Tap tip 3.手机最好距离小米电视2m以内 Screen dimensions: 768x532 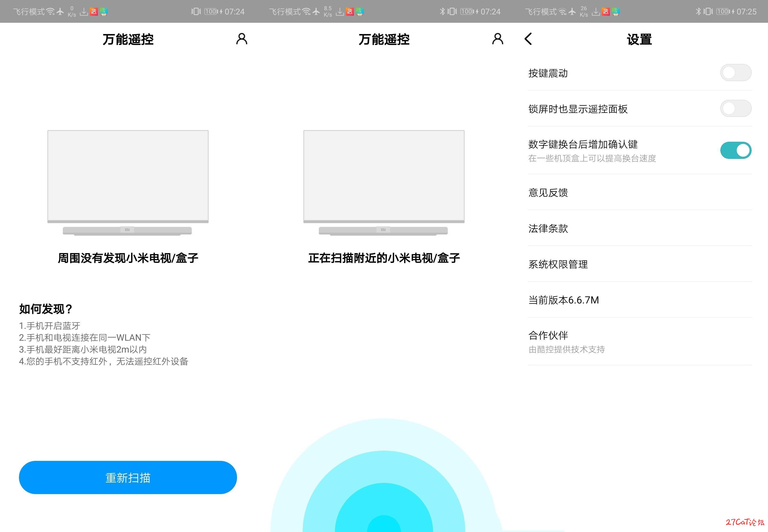83,349
